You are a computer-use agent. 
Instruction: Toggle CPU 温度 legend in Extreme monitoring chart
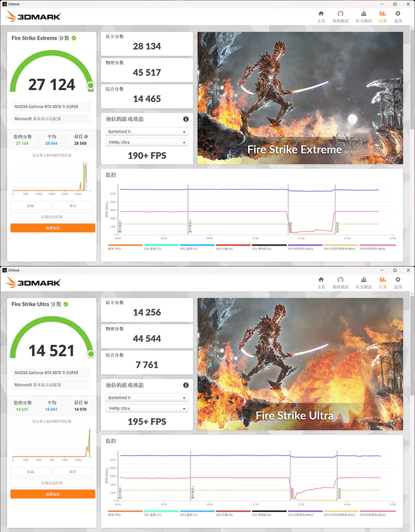tap(161, 247)
